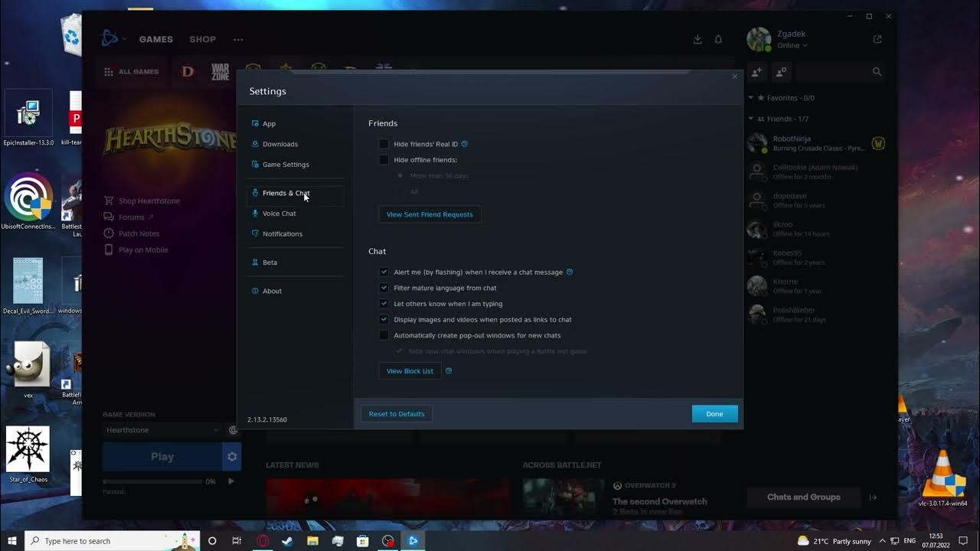Uncheck Display images and videos in chat
The height and width of the screenshot is (551, 980).
[384, 319]
